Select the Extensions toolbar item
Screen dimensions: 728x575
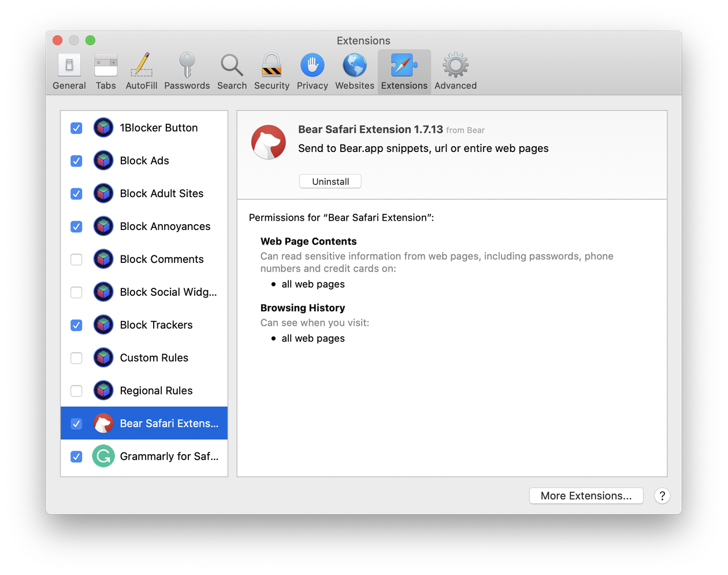click(404, 72)
